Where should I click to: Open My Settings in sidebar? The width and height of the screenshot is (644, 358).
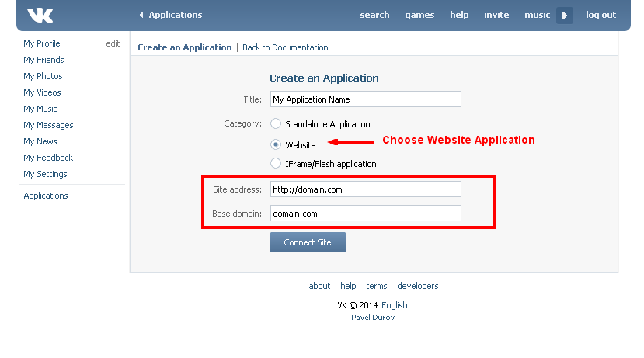(45, 174)
